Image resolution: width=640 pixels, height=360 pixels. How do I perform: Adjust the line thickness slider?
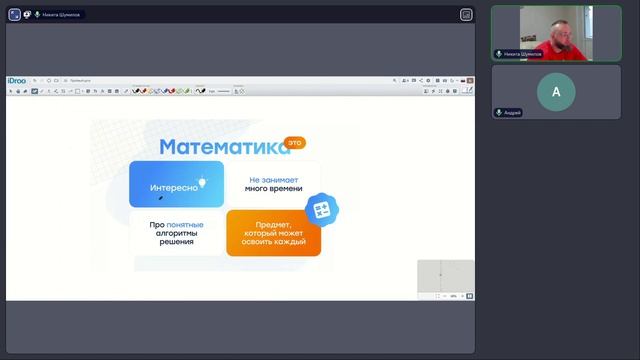[x=224, y=91]
